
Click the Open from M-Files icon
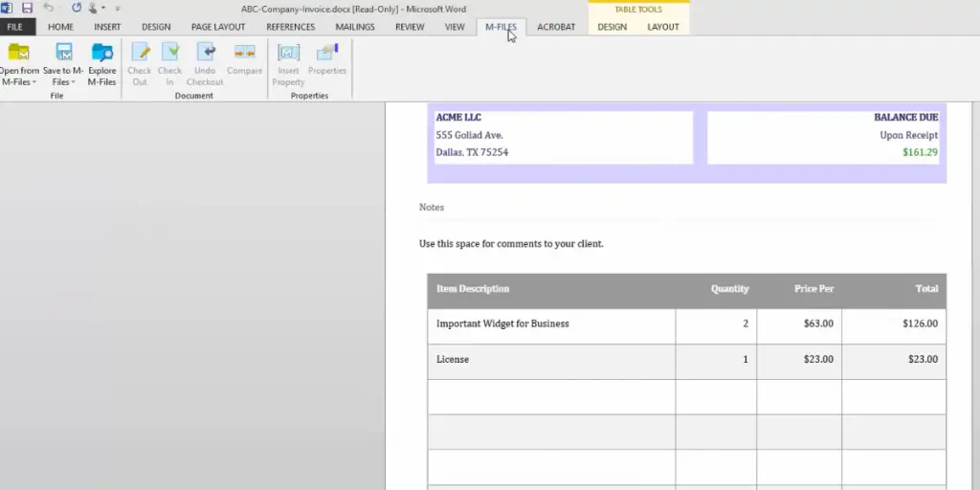(18, 53)
